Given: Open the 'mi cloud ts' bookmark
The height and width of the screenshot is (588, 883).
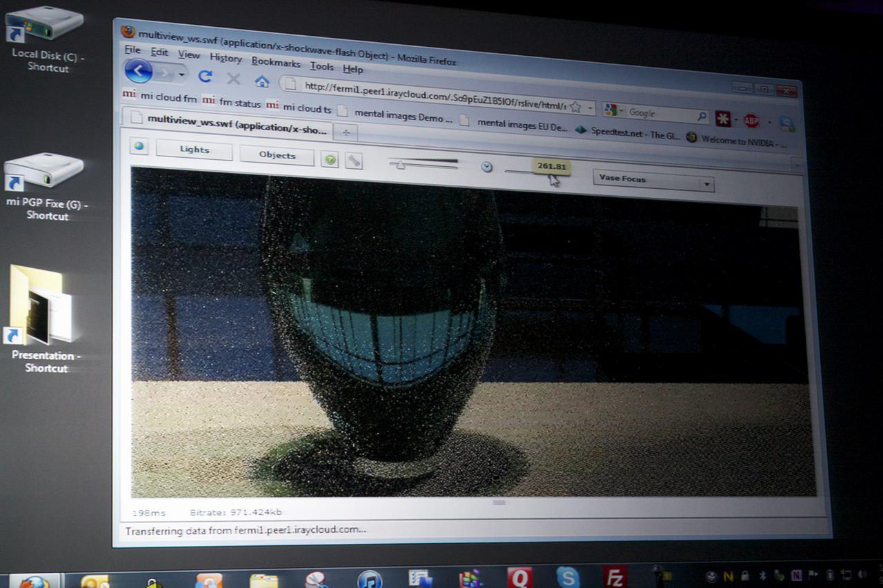Looking at the screenshot, I should [299, 107].
